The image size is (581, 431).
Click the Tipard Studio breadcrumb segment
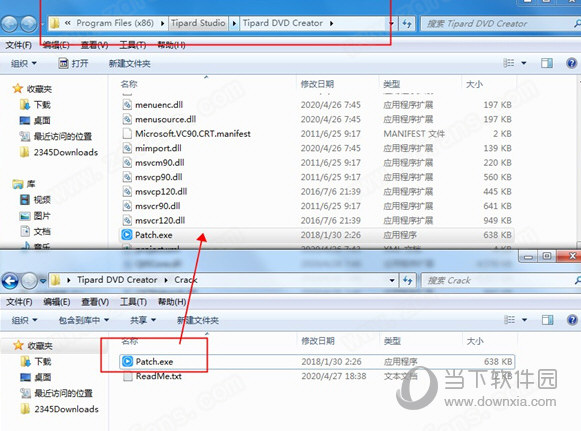(198, 23)
